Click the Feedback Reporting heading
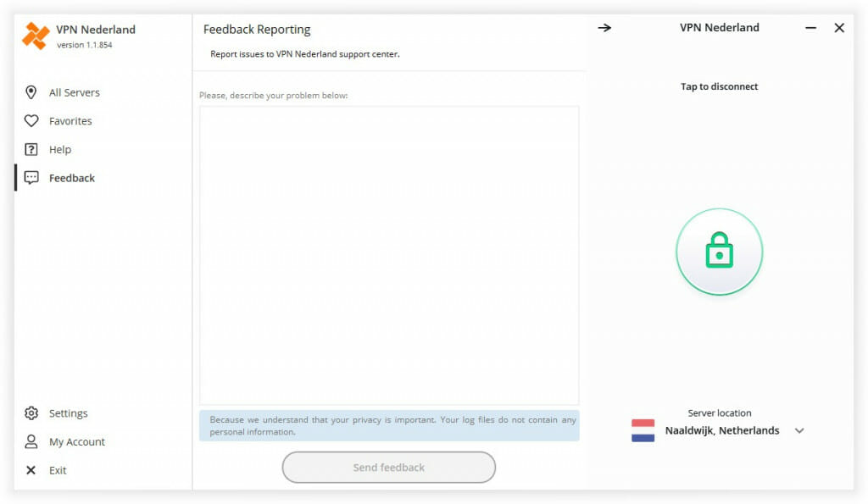Image resolution: width=868 pixels, height=504 pixels. coord(257,29)
